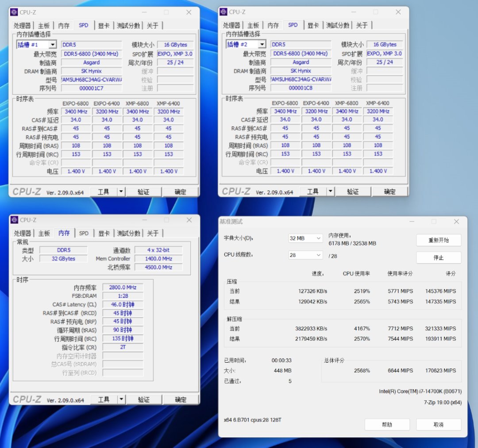Switch to 主板 tab in memory window
The width and height of the screenshot is (478, 448).
pos(44,234)
